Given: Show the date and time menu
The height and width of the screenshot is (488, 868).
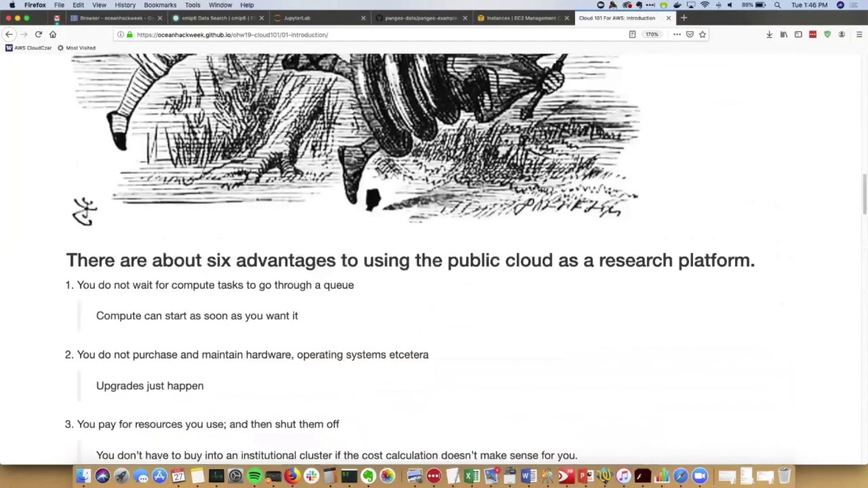Looking at the screenshot, I should tap(810, 5).
